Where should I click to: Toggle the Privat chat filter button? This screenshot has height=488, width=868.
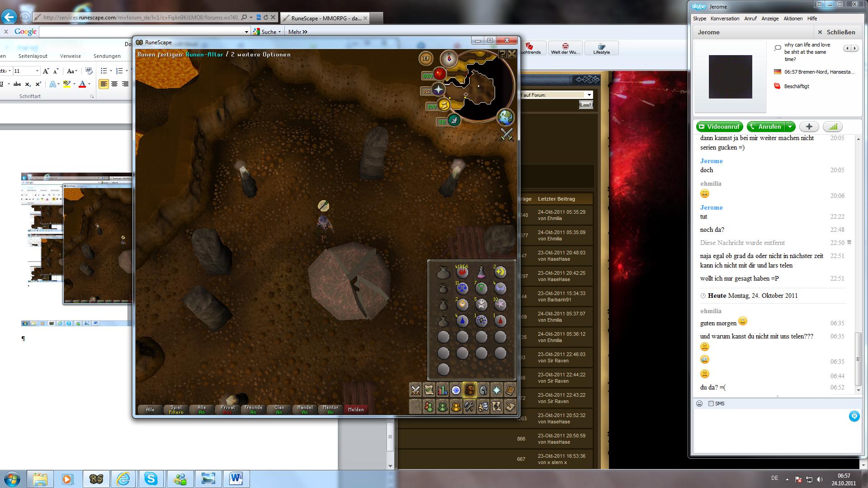227,409
